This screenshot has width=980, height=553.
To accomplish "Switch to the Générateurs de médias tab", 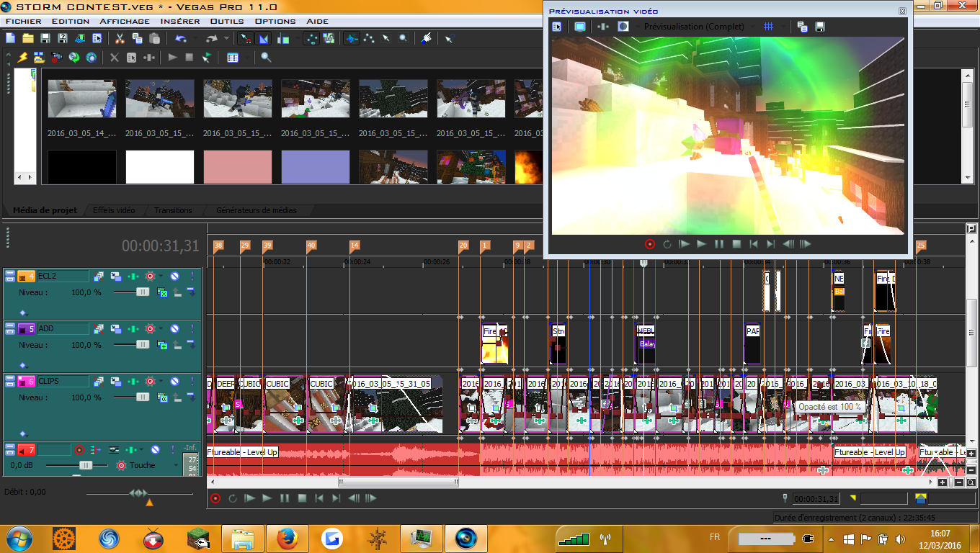I will pyautogui.click(x=257, y=210).
